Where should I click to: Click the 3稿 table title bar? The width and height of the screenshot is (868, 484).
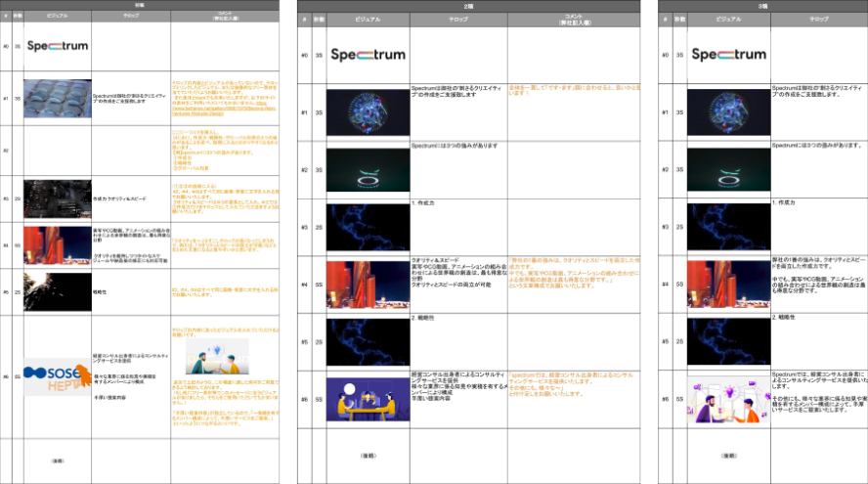point(762,6)
